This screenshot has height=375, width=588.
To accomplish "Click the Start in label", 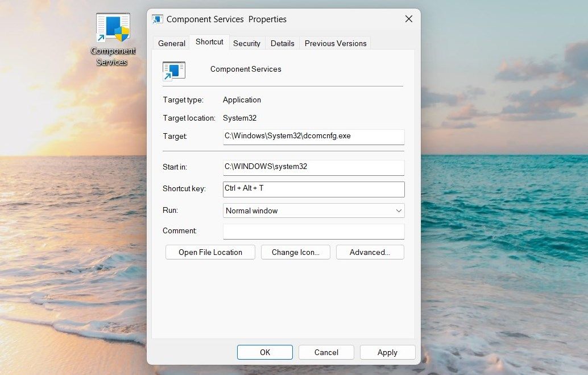I will [175, 167].
